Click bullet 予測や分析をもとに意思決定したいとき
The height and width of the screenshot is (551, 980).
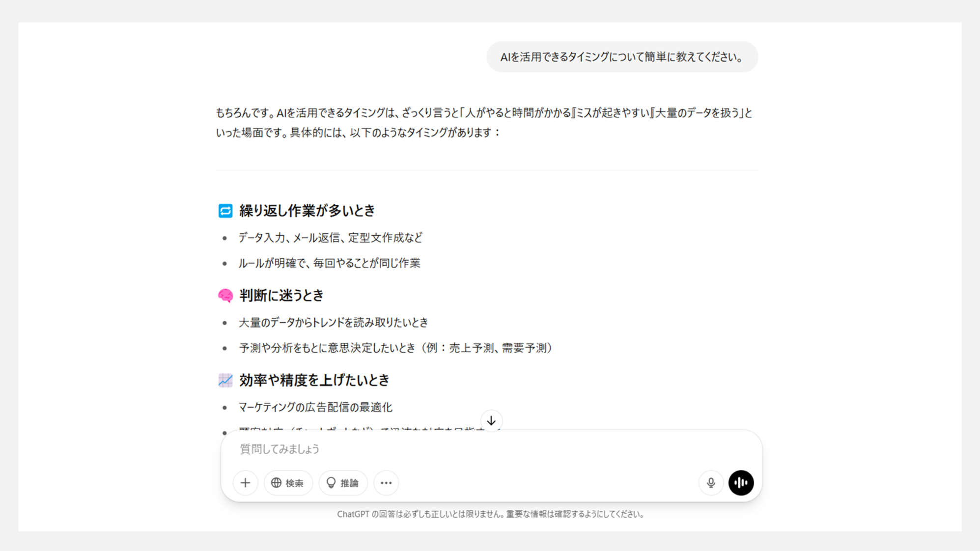(x=396, y=348)
